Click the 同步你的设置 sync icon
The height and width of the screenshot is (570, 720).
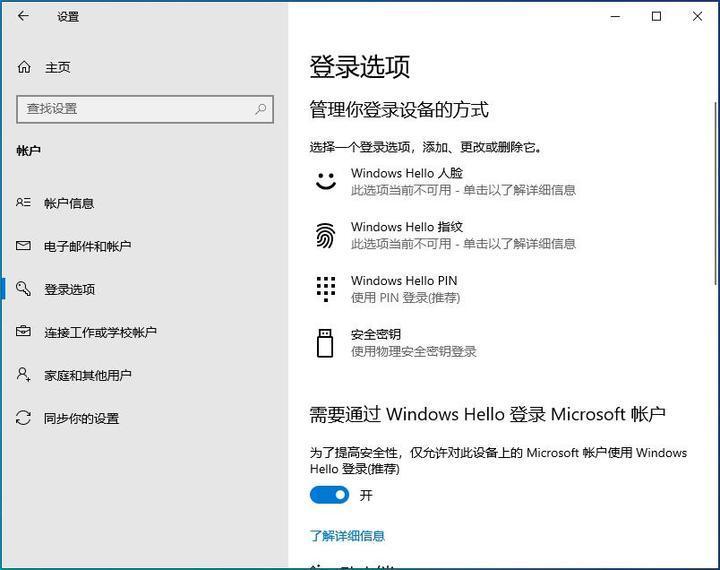tap(24, 418)
